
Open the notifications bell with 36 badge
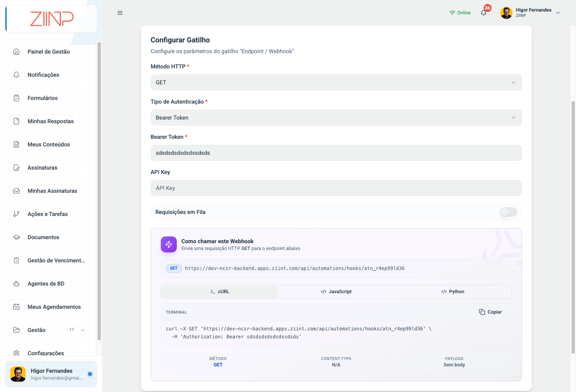484,12
